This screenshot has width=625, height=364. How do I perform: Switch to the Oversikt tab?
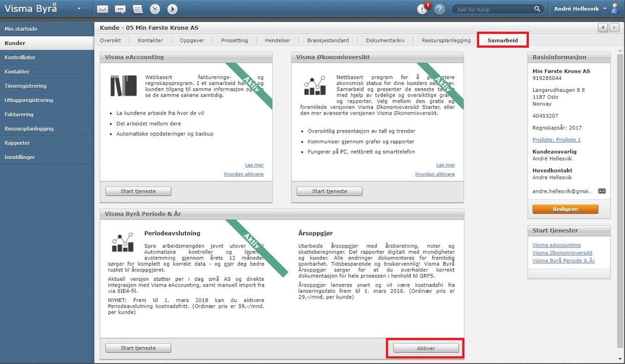pyautogui.click(x=110, y=40)
